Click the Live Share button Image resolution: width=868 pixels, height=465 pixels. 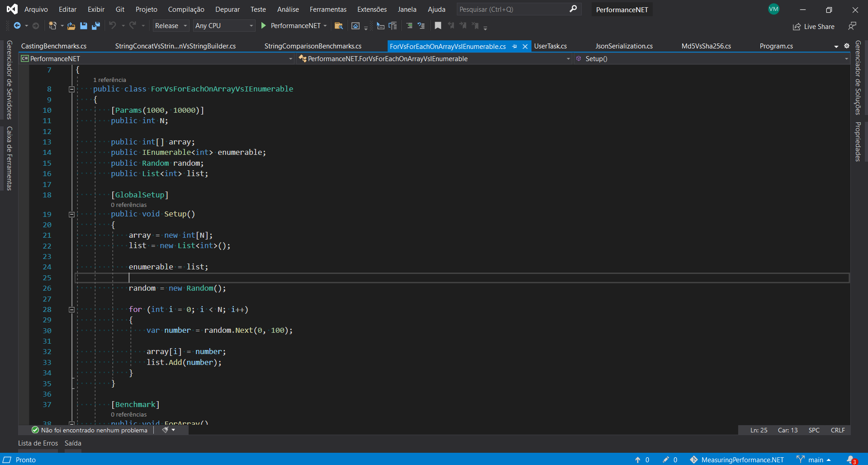coord(814,27)
